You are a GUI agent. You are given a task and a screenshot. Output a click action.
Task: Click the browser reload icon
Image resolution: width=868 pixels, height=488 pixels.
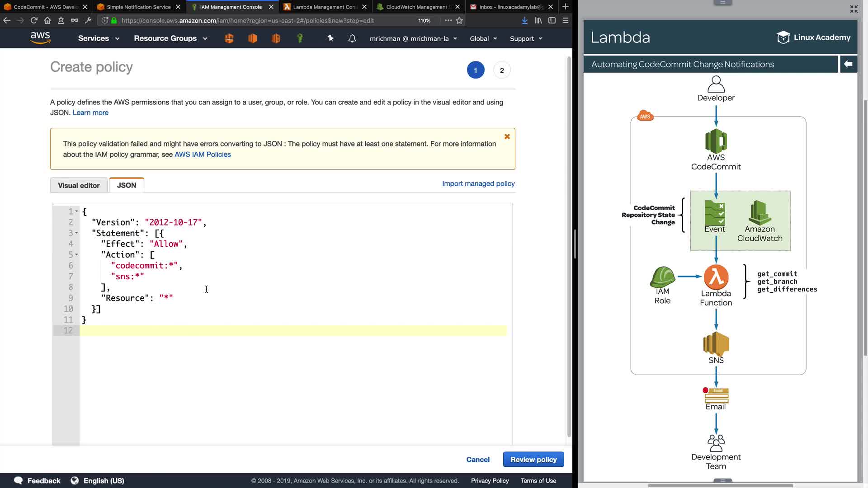(x=34, y=20)
